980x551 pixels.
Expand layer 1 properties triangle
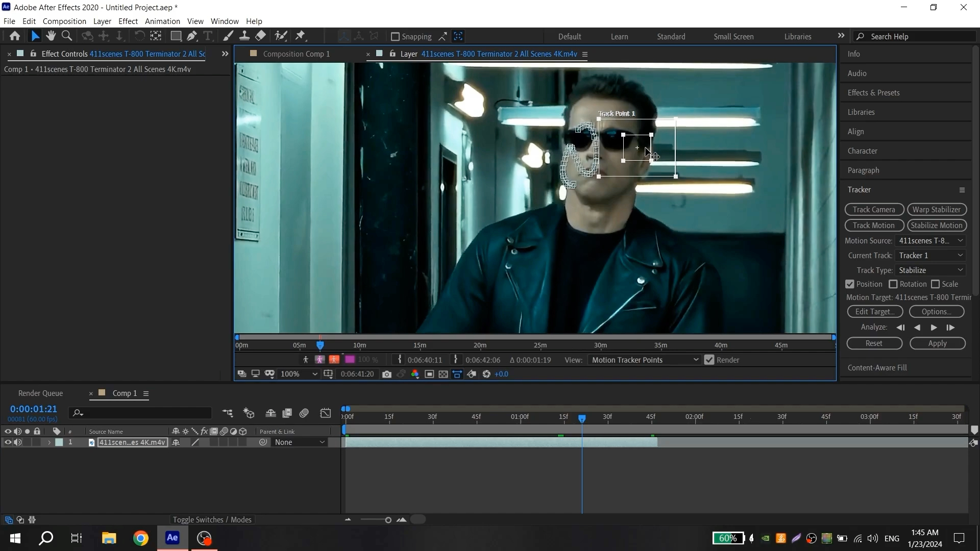click(x=49, y=443)
